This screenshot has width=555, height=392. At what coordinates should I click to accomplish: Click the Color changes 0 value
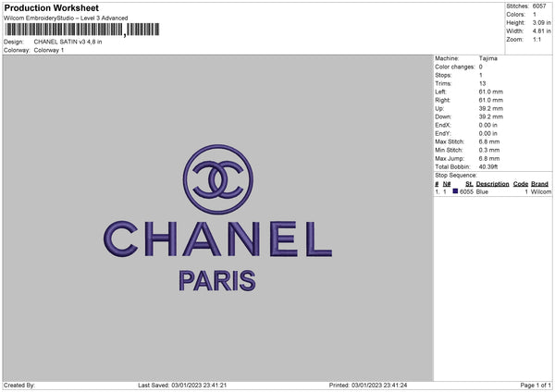[x=481, y=67]
